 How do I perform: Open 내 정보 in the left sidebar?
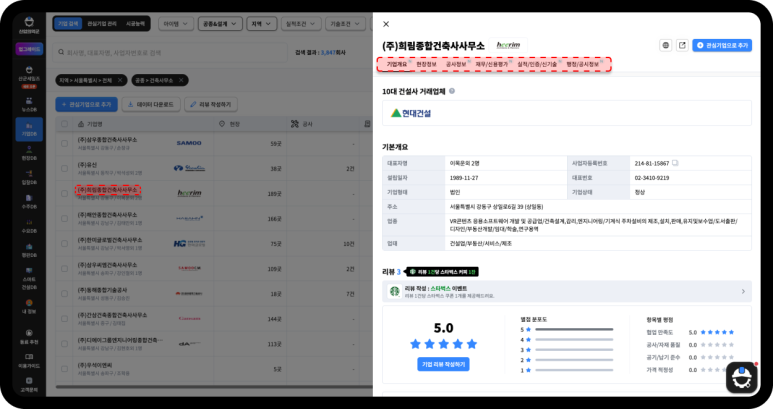(29, 307)
